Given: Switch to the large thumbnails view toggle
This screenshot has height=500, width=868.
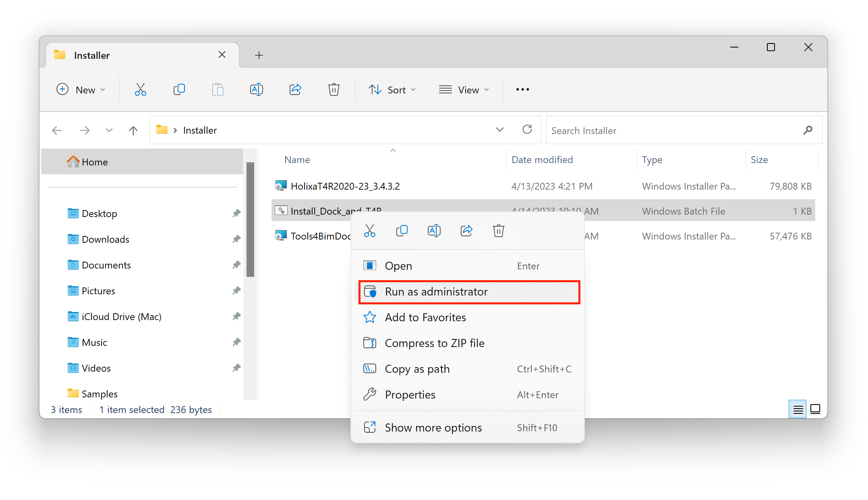Looking at the screenshot, I should pyautogui.click(x=815, y=409).
